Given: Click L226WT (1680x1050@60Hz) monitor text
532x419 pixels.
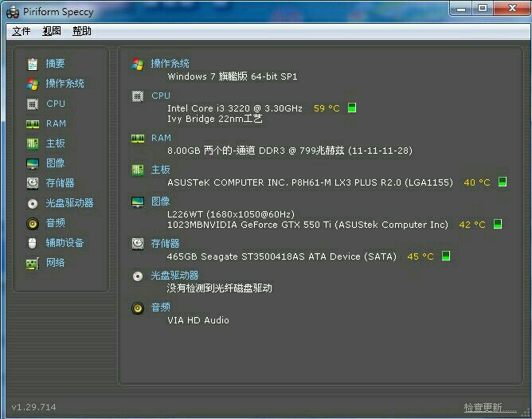Looking at the screenshot, I should coord(231,214).
